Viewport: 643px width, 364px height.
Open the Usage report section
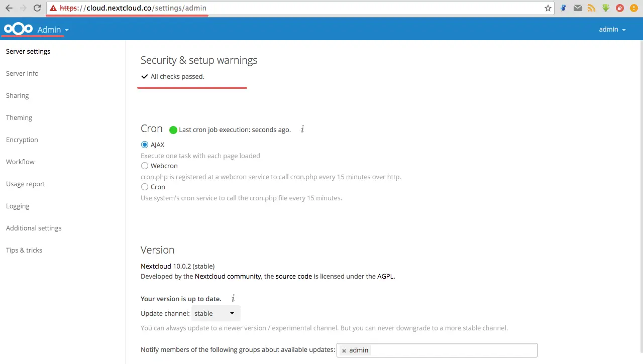[x=26, y=184]
